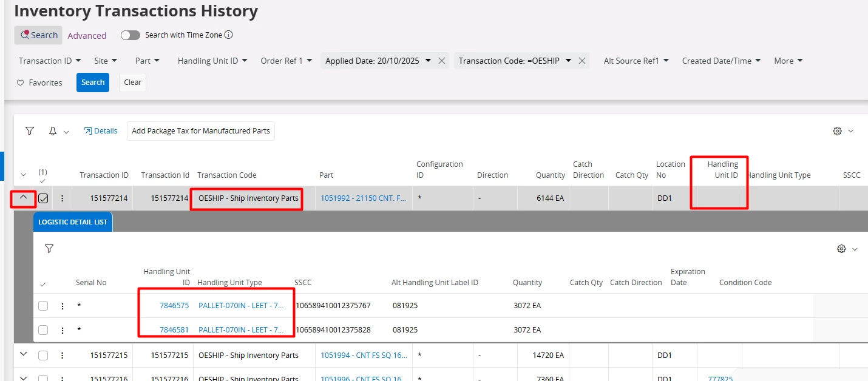Select SSCC cell 106589410012375828
This screenshot has width=868, height=381.
pyautogui.click(x=333, y=330)
